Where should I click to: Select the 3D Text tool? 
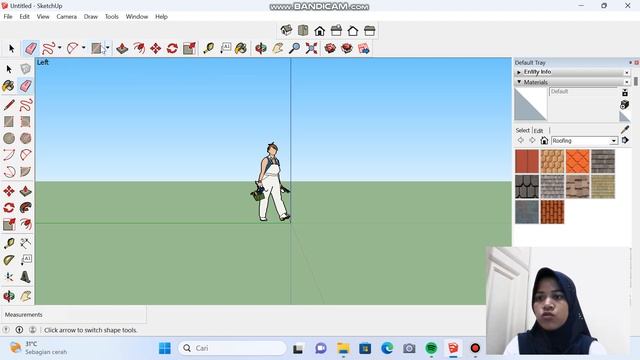(25, 277)
